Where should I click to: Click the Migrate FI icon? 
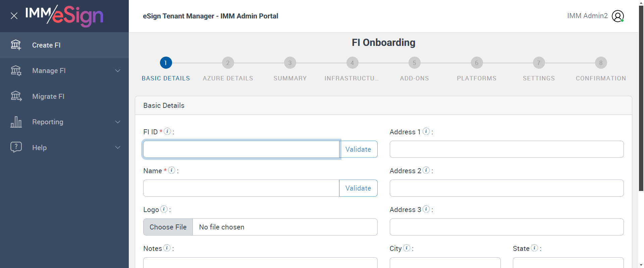(16, 96)
